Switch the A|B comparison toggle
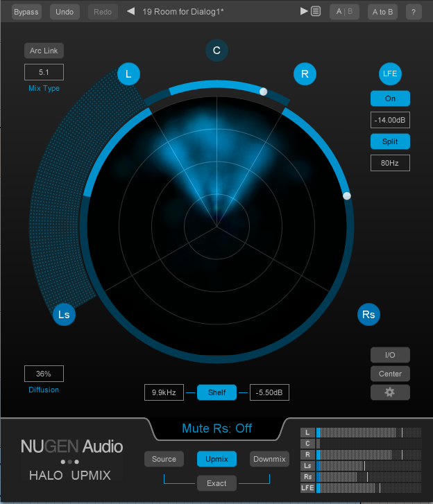Image resolution: width=433 pixels, height=504 pixels. [345, 12]
